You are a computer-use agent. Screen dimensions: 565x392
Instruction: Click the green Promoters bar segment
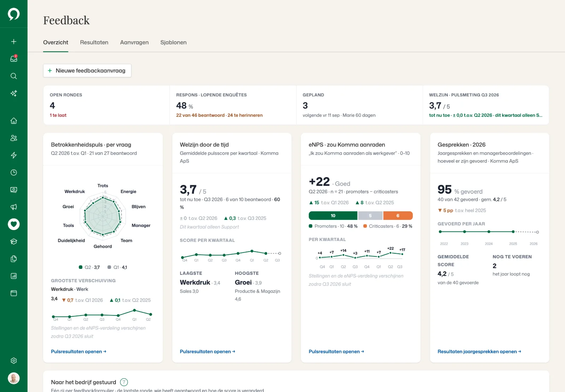333,216
